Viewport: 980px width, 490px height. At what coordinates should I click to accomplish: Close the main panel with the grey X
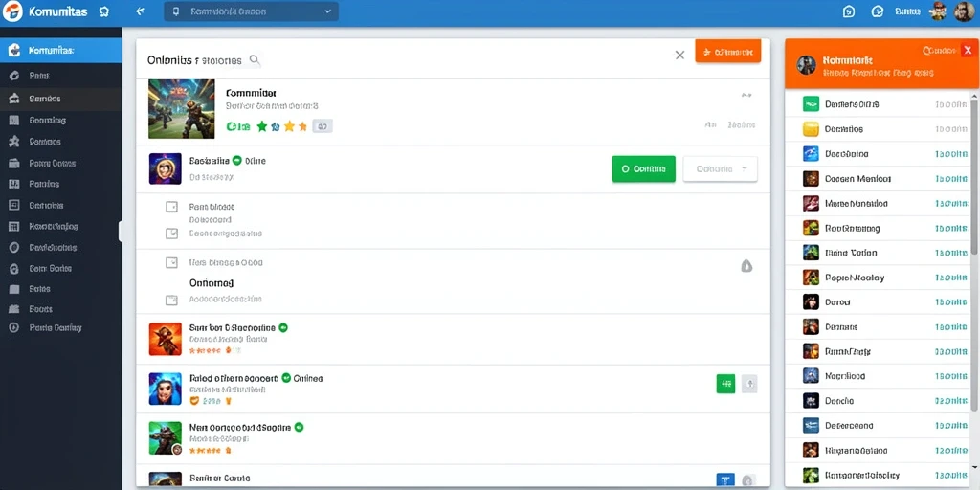[680, 55]
